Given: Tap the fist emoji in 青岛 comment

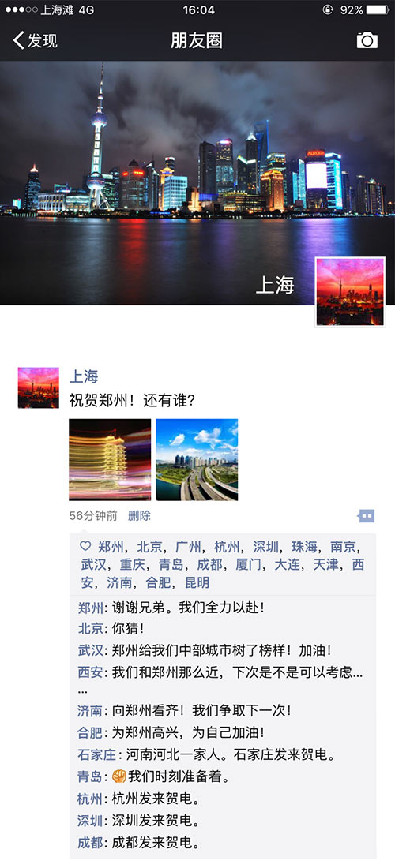Looking at the screenshot, I should pyautogui.click(x=119, y=776).
